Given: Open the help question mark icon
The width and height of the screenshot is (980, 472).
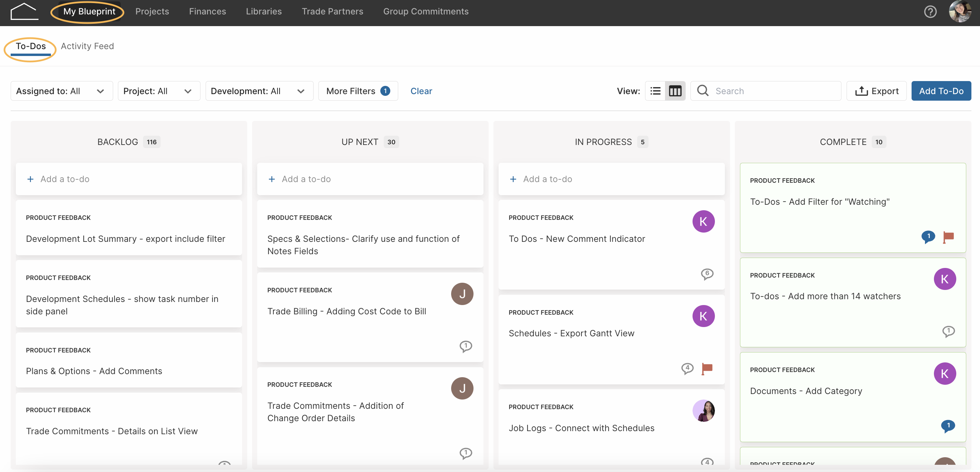Looking at the screenshot, I should click(930, 12).
